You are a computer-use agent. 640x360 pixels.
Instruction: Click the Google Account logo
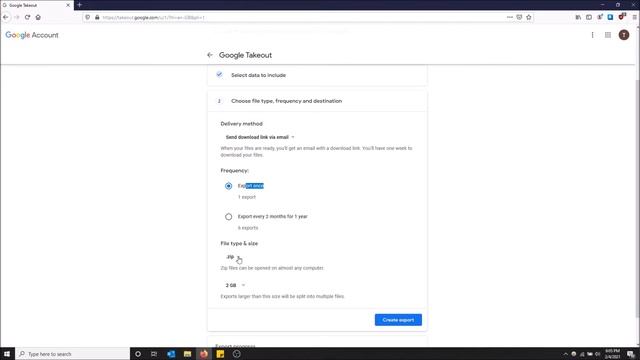tap(32, 35)
